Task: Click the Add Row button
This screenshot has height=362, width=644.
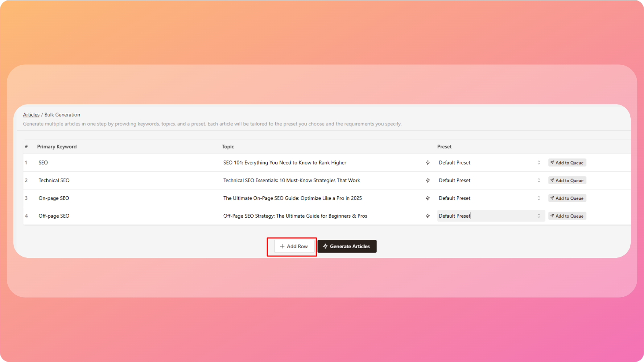Action: tap(294, 246)
